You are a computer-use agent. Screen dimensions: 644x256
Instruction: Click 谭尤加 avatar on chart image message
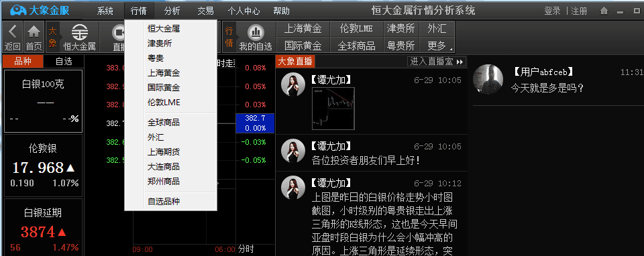[293, 84]
